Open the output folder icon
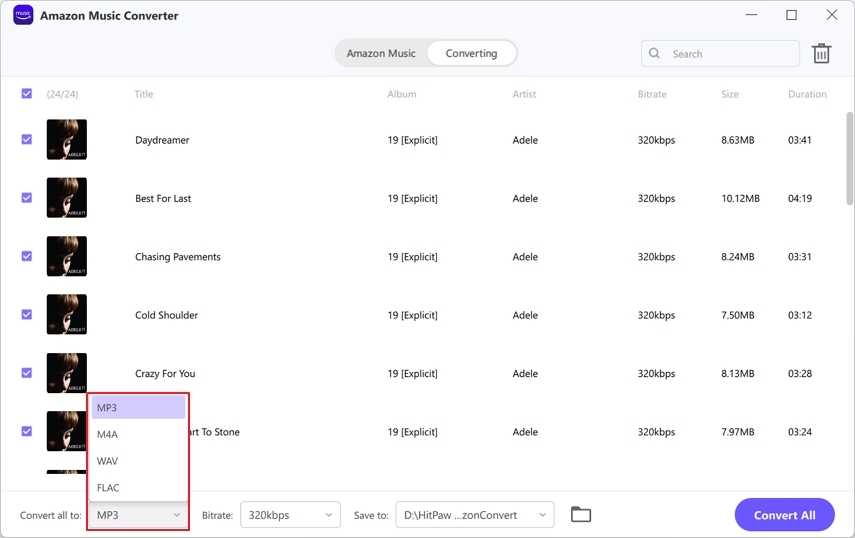The height and width of the screenshot is (538, 855). (581, 514)
